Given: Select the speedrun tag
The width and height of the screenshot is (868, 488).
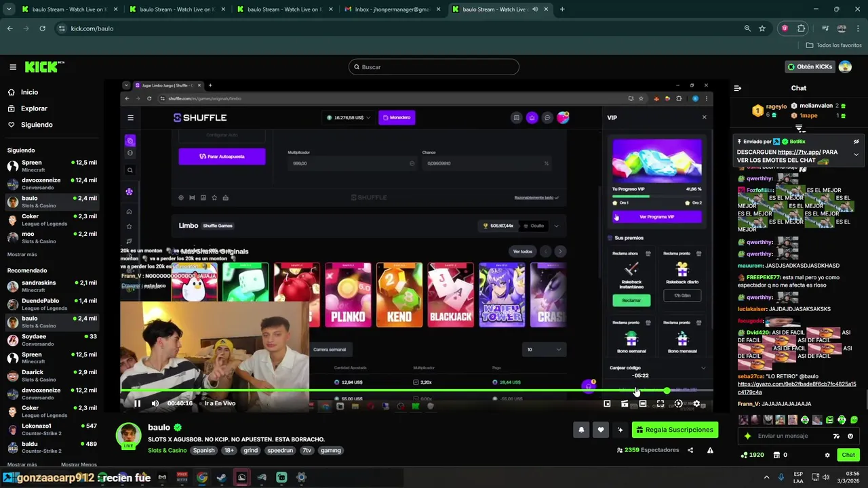Looking at the screenshot, I should click(280, 450).
